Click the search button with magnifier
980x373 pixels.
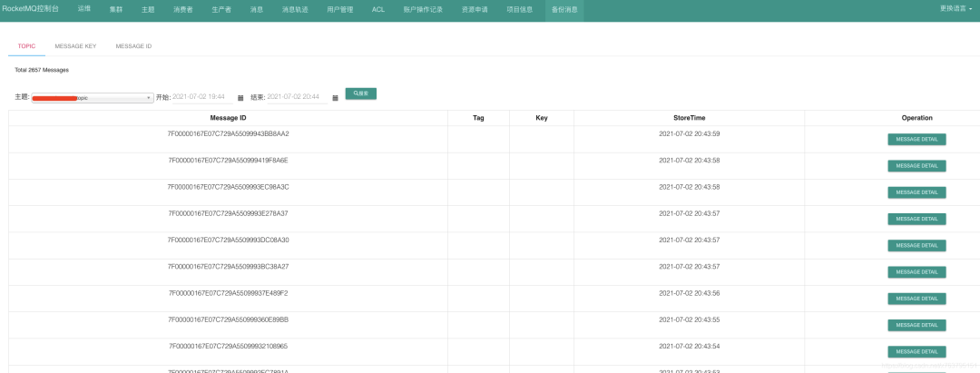click(x=360, y=93)
